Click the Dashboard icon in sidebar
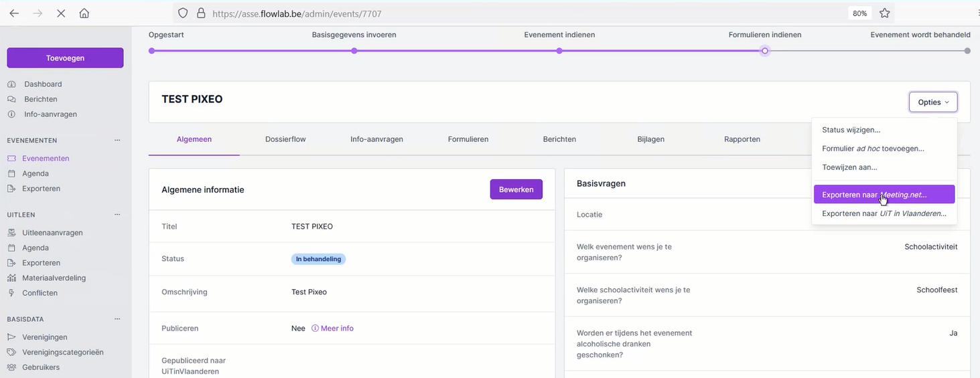Image resolution: width=980 pixels, height=378 pixels. pyautogui.click(x=11, y=84)
